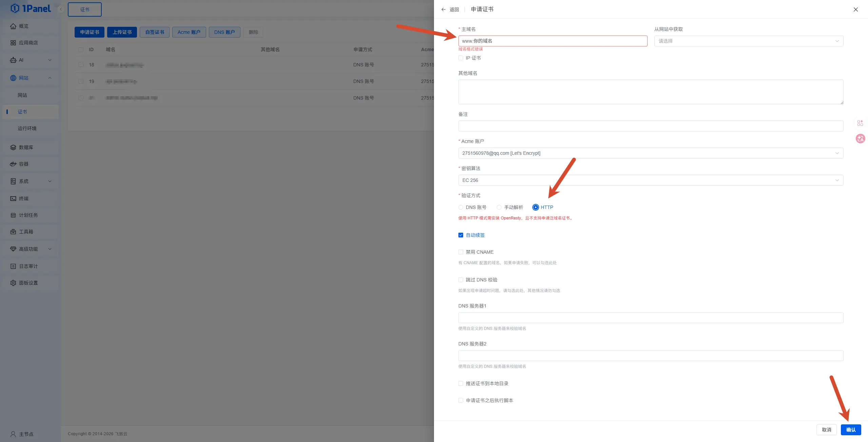Image resolution: width=868 pixels, height=442 pixels.
Task: Click the 确认 confirm button
Action: click(851, 430)
